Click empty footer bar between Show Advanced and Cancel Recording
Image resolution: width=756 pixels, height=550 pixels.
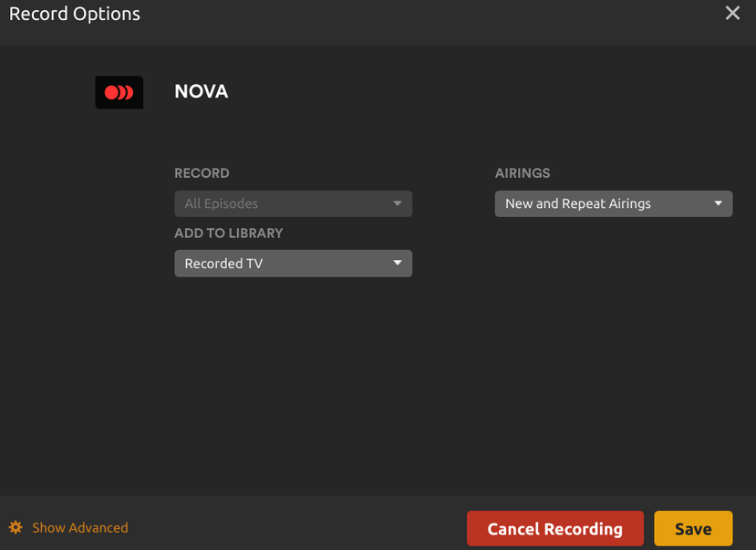[292, 527]
